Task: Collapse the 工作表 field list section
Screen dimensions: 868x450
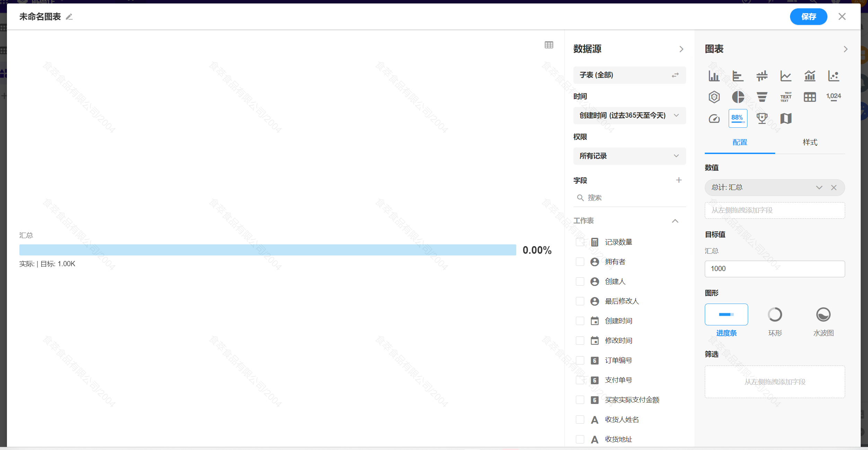Action: (x=675, y=220)
